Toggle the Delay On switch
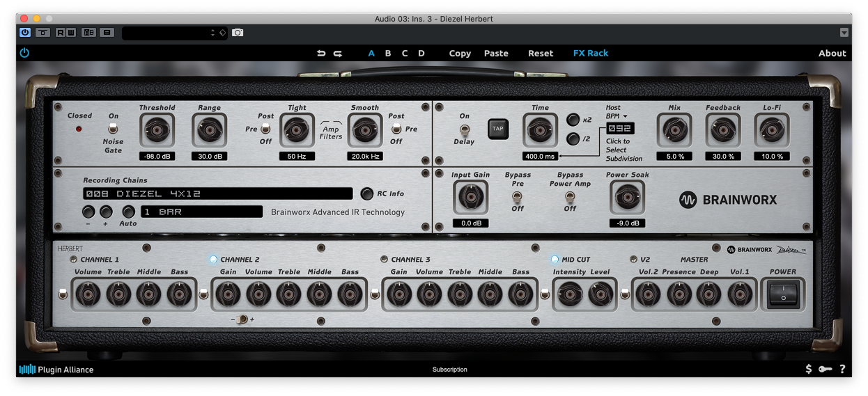 [x=464, y=129]
